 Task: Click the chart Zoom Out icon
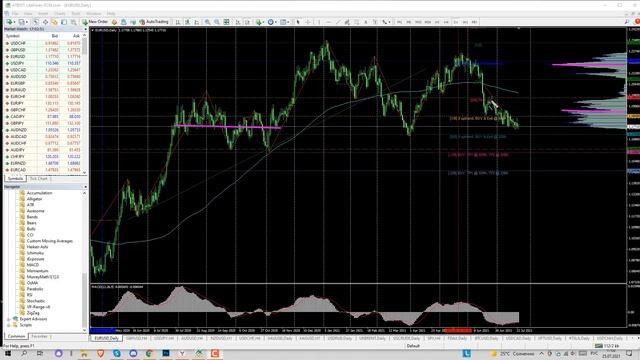click(217, 22)
